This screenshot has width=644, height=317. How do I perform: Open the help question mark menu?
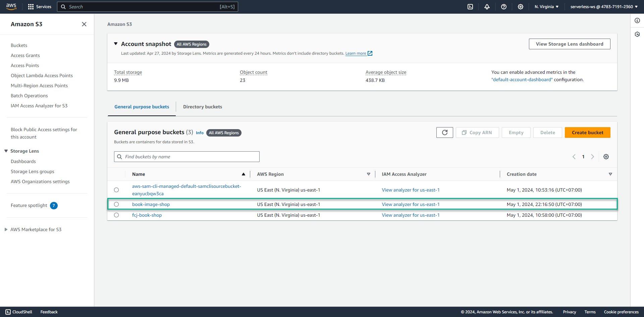[504, 7]
